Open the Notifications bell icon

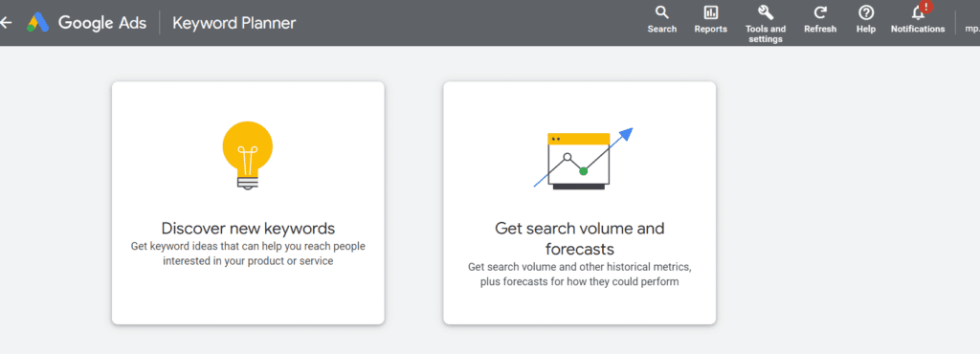(x=918, y=13)
